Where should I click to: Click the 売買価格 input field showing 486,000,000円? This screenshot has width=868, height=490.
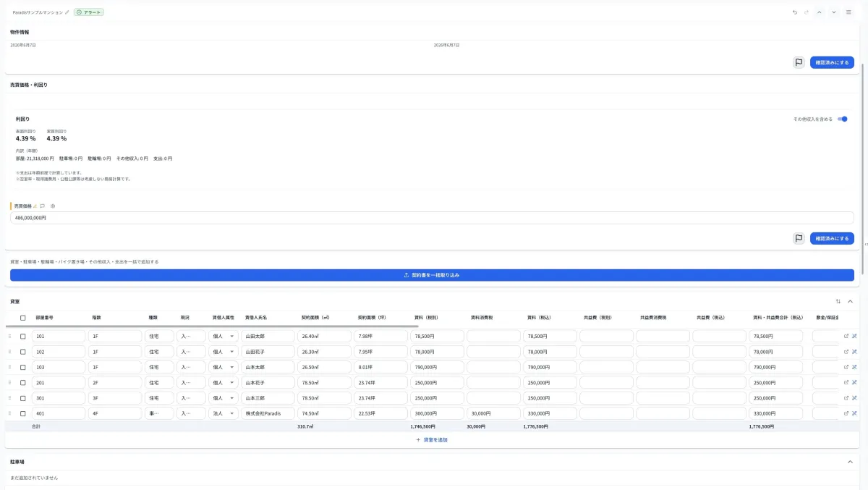pos(432,217)
